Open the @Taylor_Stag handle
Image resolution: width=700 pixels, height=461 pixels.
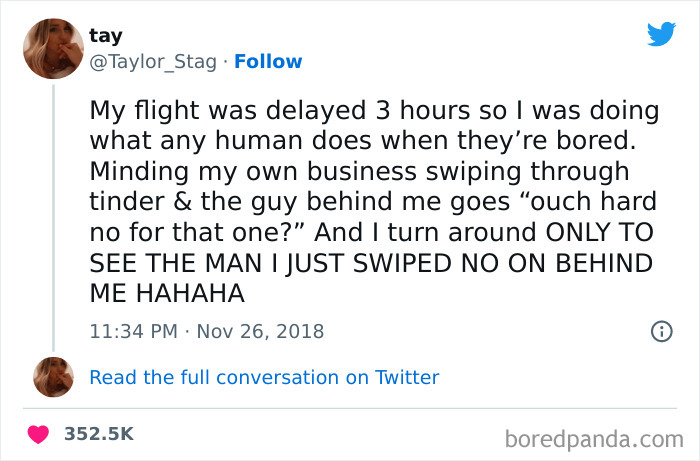point(153,62)
